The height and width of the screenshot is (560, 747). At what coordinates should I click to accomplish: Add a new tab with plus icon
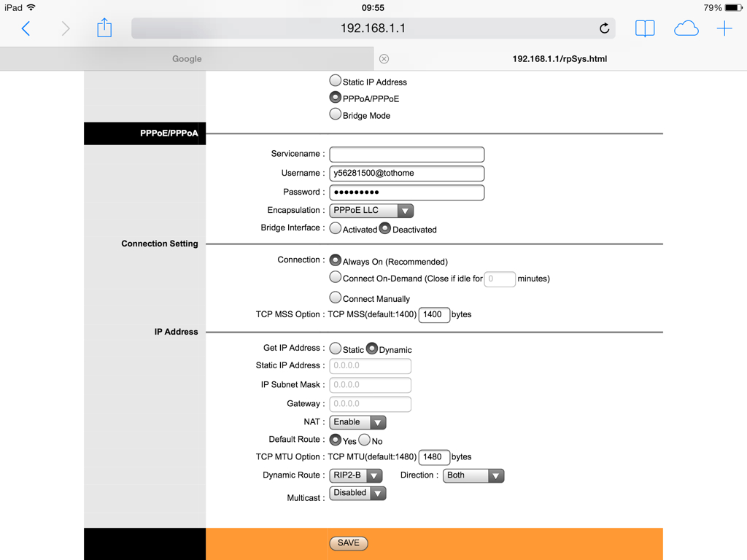coord(724,28)
